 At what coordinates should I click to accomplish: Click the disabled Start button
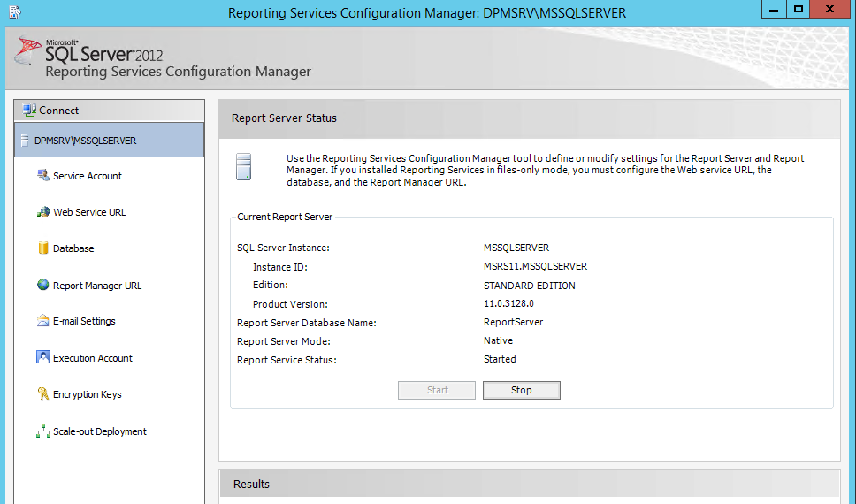coord(437,390)
